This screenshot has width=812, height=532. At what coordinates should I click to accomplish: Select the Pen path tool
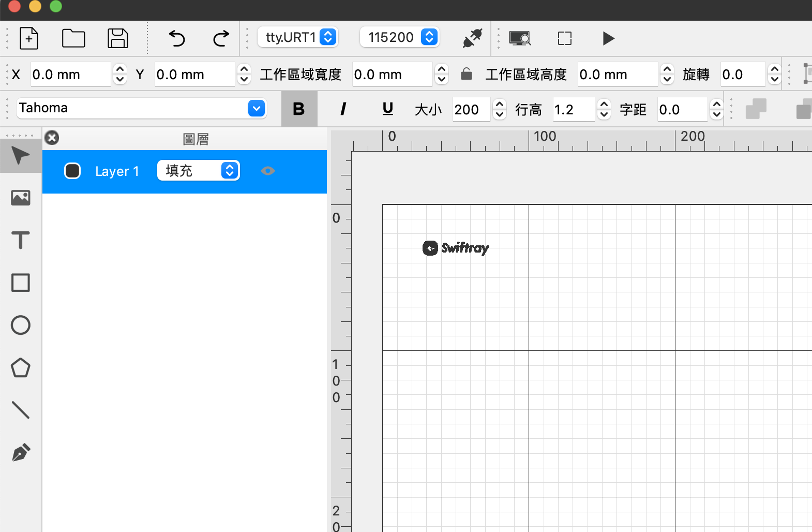coord(21,453)
